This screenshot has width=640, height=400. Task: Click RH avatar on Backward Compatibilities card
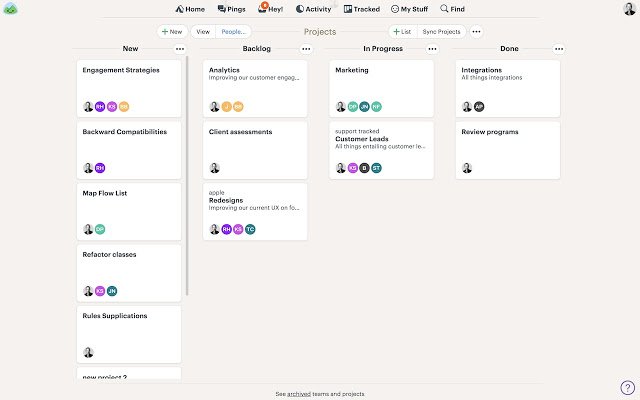(100, 168)
